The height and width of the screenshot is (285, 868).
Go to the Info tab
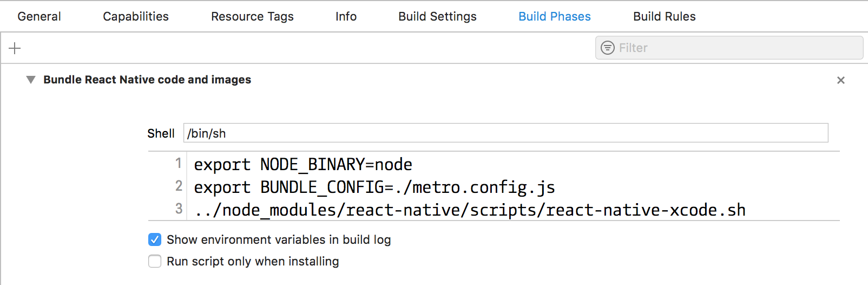346,16
